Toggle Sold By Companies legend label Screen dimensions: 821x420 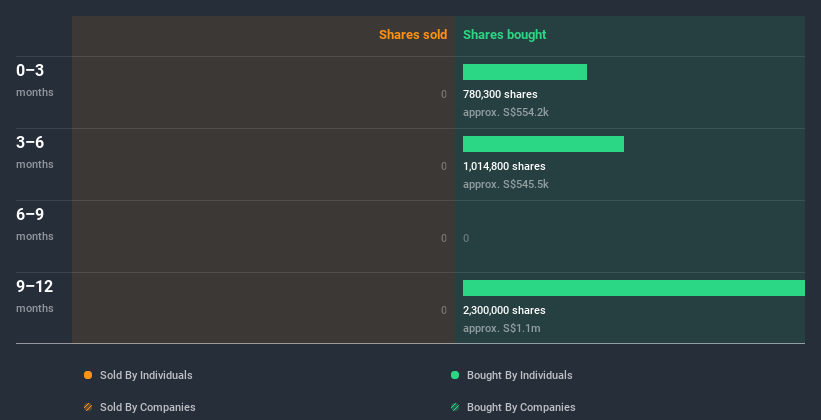(x=147, y=407)
